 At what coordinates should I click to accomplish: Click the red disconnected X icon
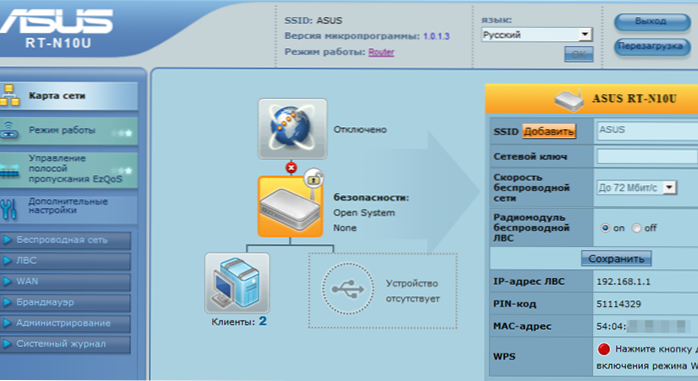[291, 168]
